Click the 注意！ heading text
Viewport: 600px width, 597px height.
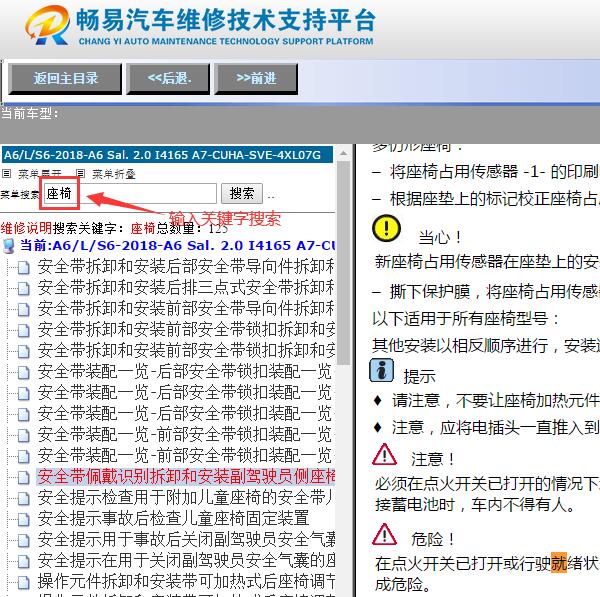coord(433,459)
